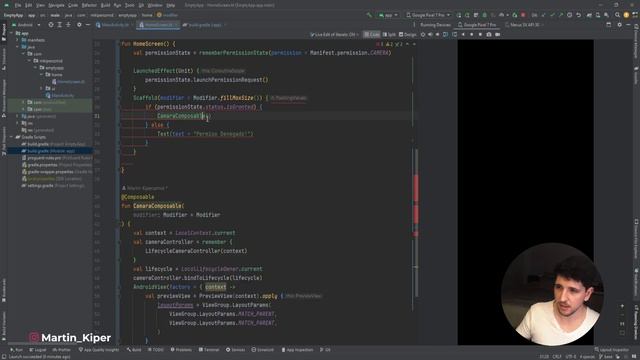Click the Expand All icon in Project panel
This screenshot has width=640, height=360.
pos(60,25)
